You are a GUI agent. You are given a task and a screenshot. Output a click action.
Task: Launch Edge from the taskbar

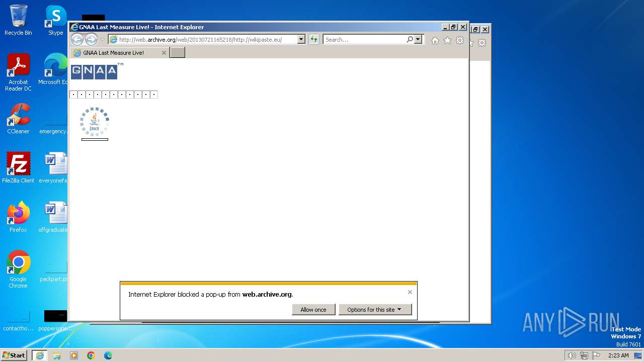tap(108, 355)
